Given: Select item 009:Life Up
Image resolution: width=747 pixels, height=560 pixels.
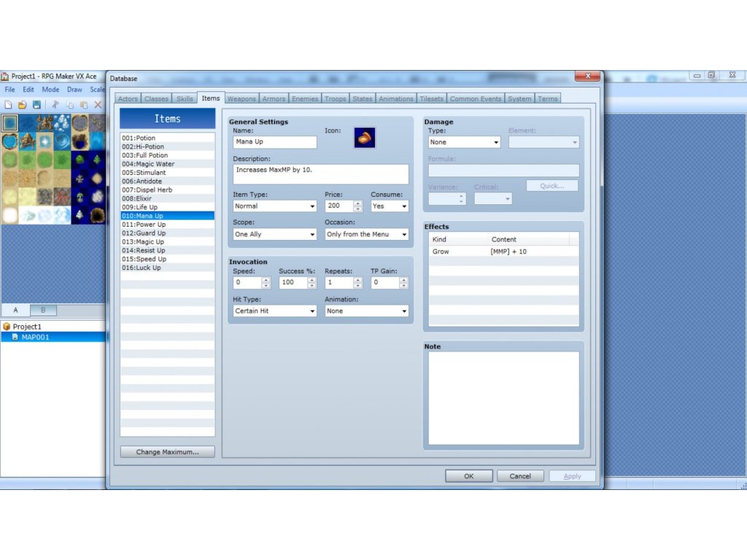Looking at the screenshot, I should [x=167, y=207].
